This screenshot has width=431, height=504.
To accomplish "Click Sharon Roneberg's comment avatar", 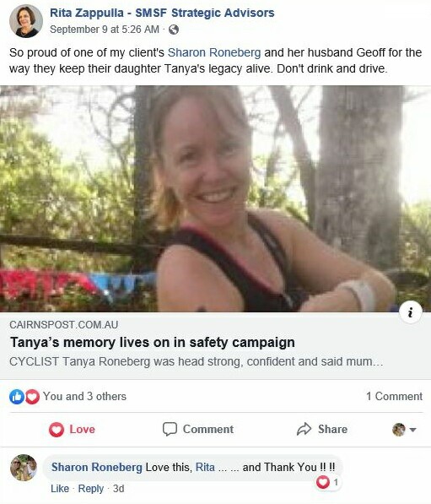I will pos(24,468).
